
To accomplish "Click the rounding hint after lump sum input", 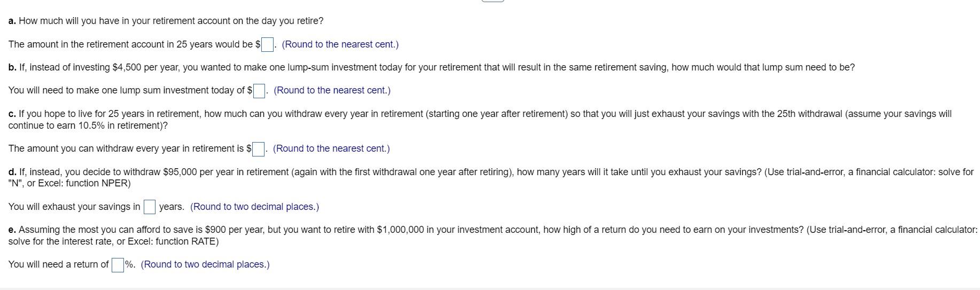I will [332, 90].
